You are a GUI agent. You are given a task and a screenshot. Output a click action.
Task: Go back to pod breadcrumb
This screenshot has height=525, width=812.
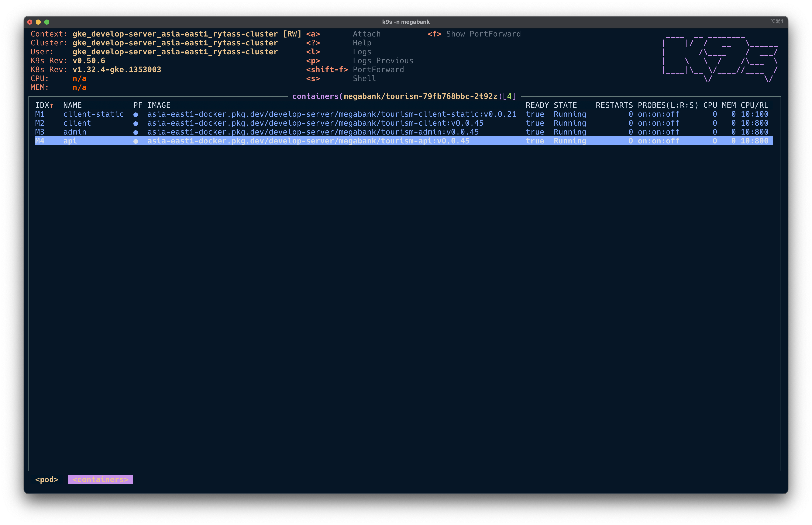[x=47, y=479]
